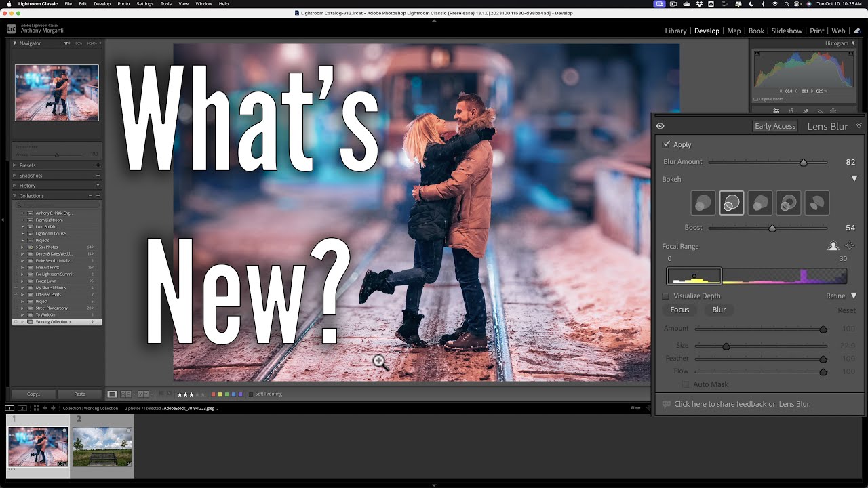
Task: Select the Red Eye tool in the tool strip
Action: coord(820,110)
